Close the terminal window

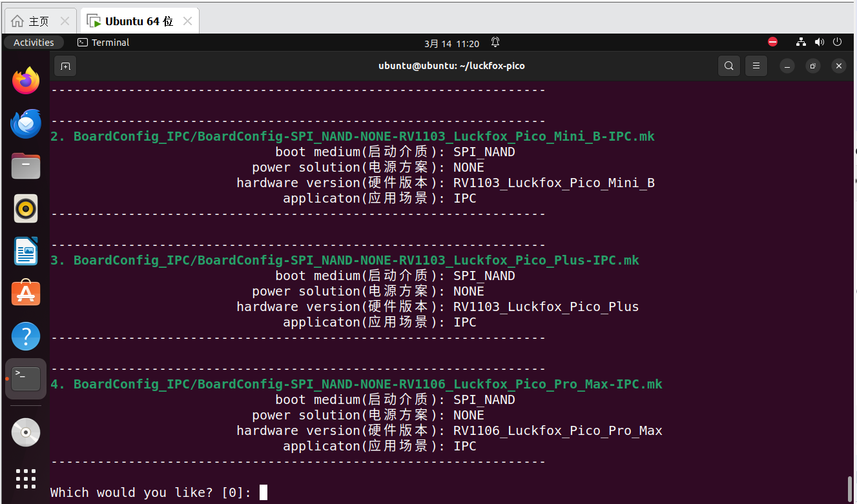(838, 66)
